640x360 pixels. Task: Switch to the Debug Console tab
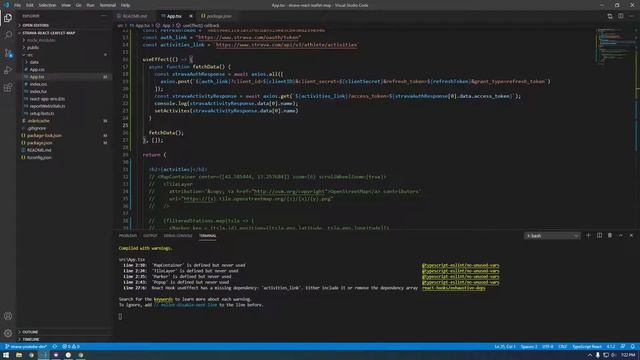coord(178,236)
